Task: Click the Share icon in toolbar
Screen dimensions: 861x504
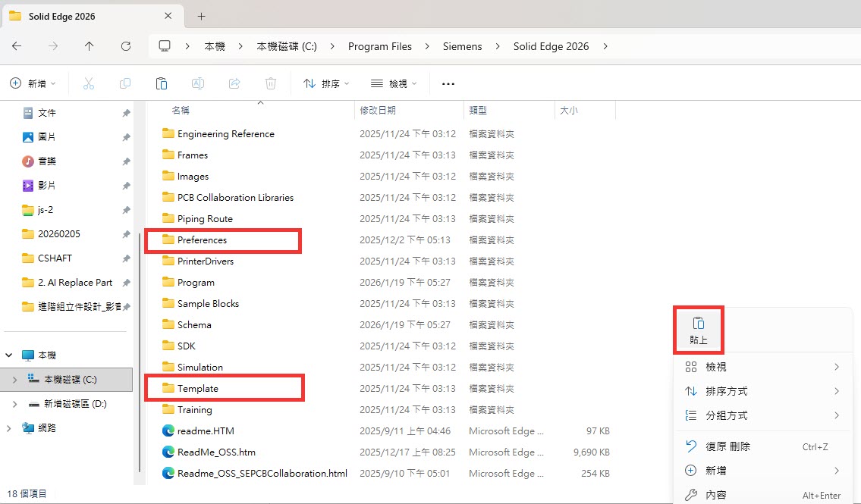Action: tap(234, 83)
